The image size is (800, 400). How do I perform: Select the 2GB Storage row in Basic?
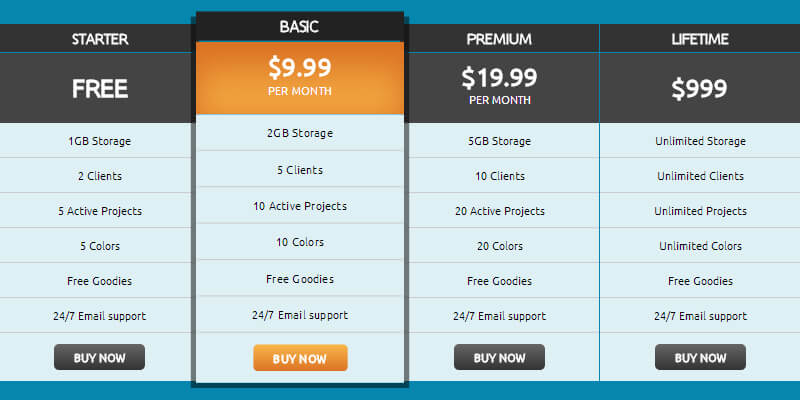coord(300,133)
